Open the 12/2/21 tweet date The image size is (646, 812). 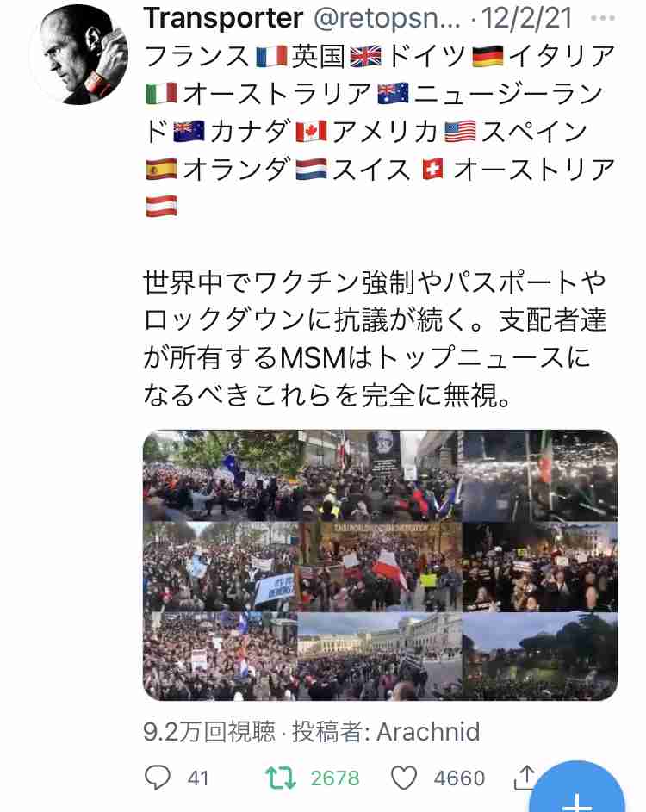tap(527, 18)
